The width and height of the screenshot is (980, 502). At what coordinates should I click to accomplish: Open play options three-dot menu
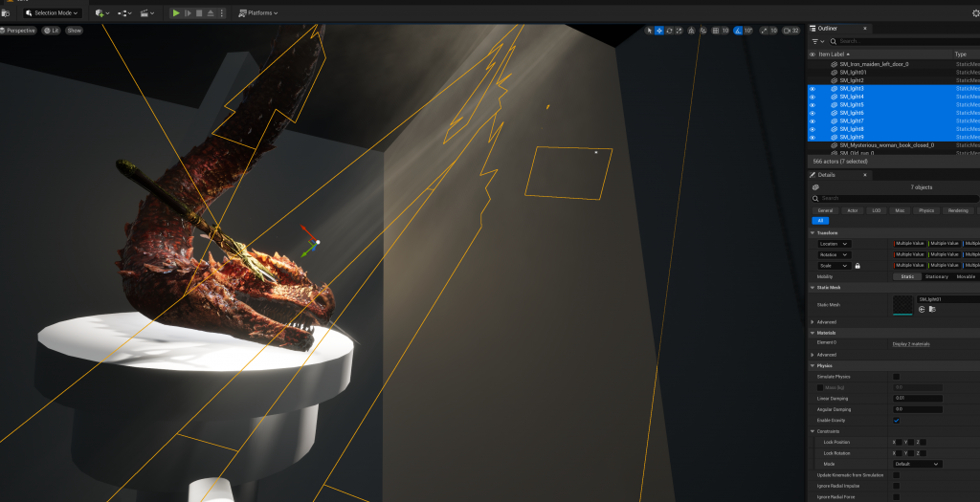(x=221, y=13)
